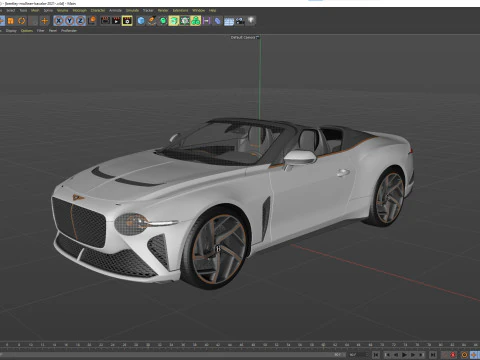This screenshot has height=360, width=480.
Task: Click the orange plus placement tool icon
Action: click(44, 21)
